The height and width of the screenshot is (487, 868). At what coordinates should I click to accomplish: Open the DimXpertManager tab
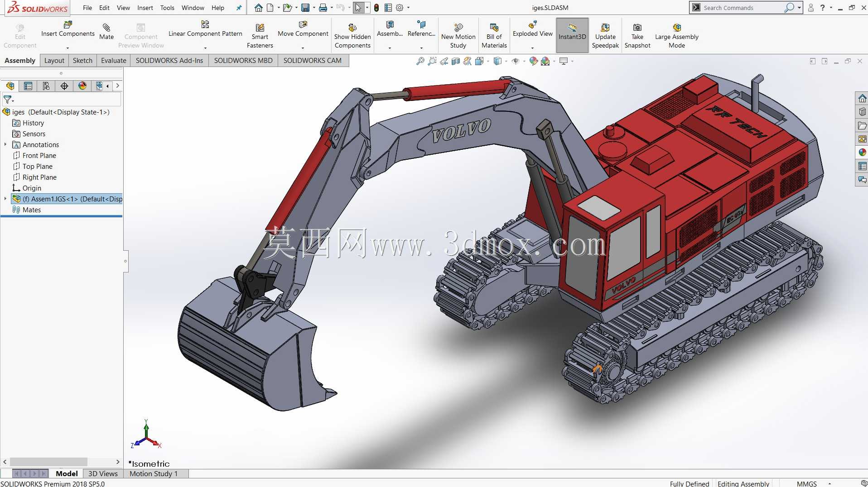(64, 86)
